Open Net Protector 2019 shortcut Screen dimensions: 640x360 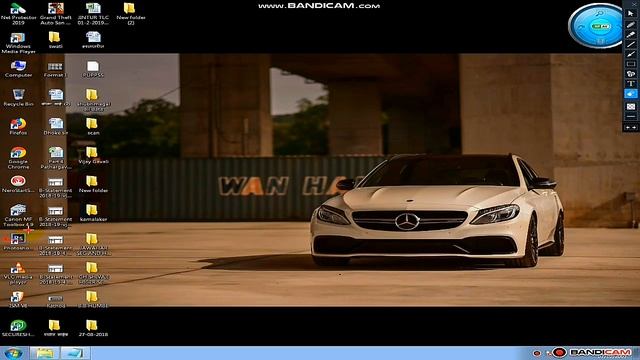(18, 13)
